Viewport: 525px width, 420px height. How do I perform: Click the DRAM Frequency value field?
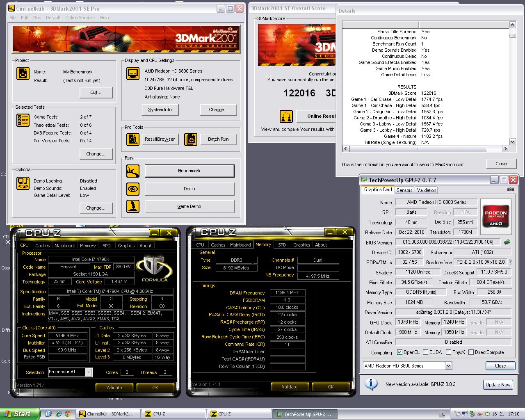pos(287,293)
